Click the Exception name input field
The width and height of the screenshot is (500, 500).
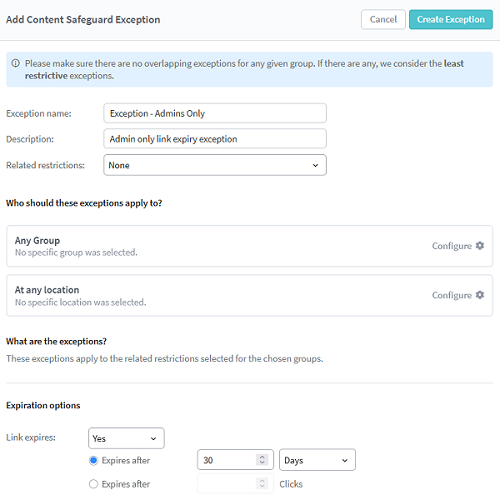[215, 113]
